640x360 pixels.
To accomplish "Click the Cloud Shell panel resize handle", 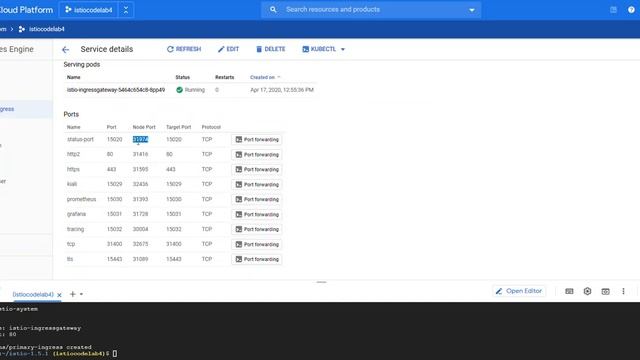I will point(322,282).
